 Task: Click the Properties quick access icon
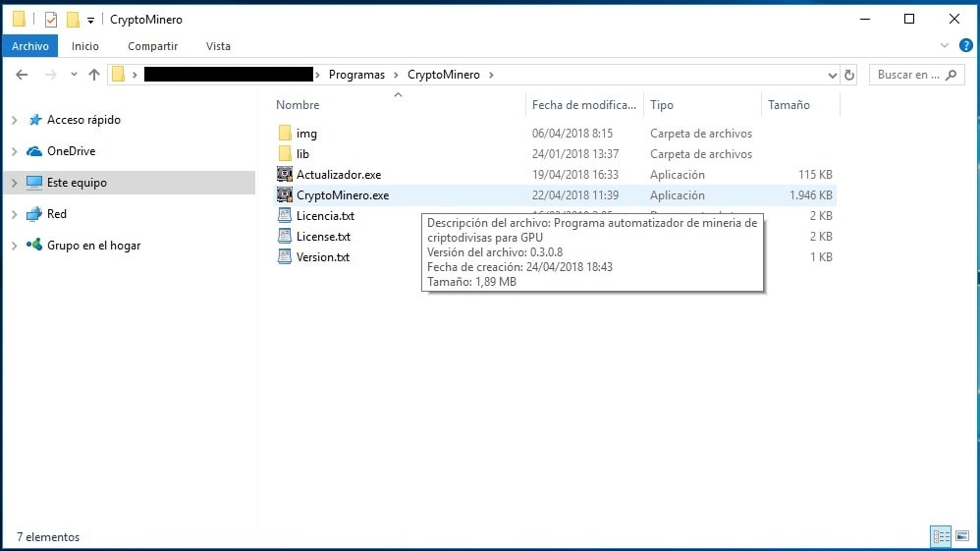click(x=51, y=20)
